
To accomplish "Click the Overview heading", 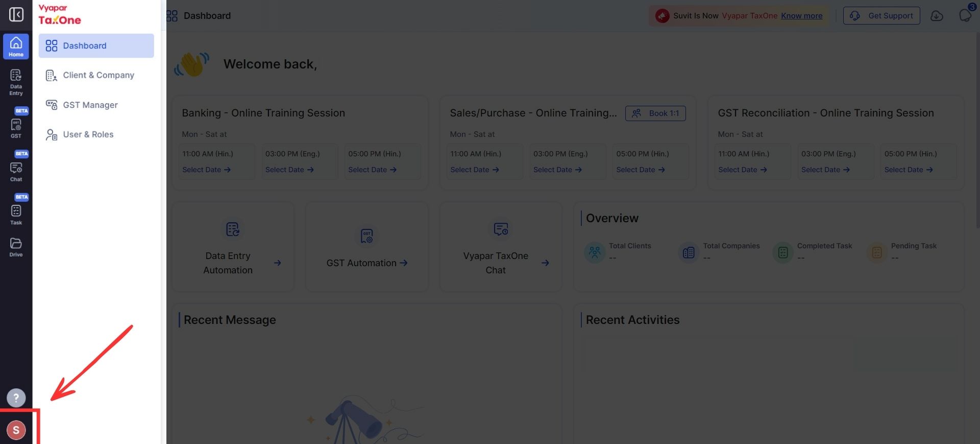I will pyautogui.click(x=612, y=218).
